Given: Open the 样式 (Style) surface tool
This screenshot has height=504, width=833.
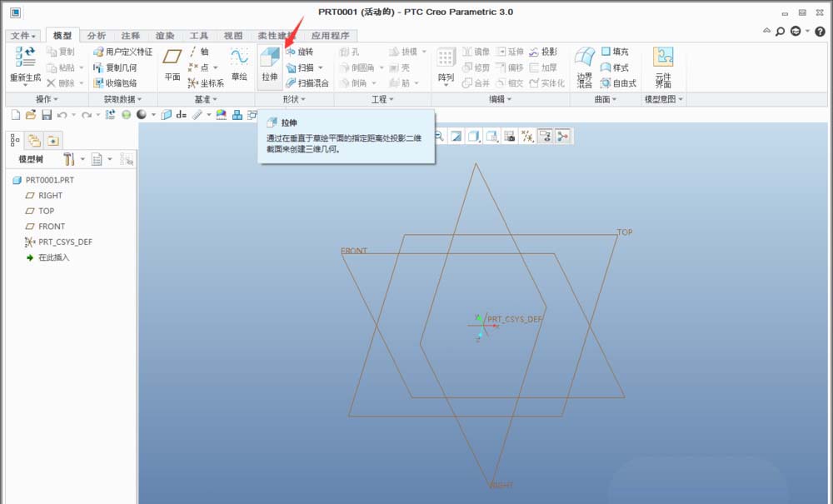Looking at the screenshot, I should coord(615,67).
